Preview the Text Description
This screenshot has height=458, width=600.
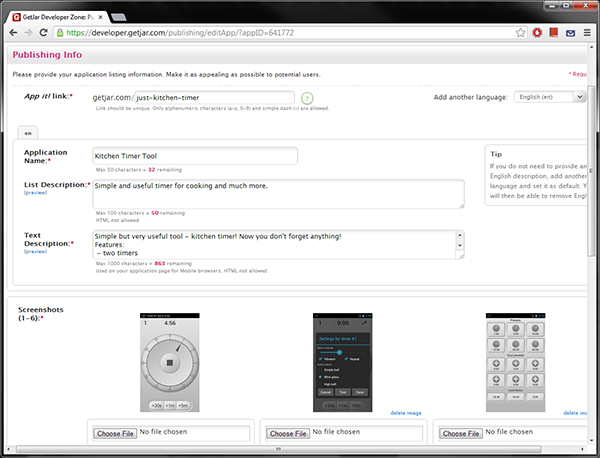point(36,252)
